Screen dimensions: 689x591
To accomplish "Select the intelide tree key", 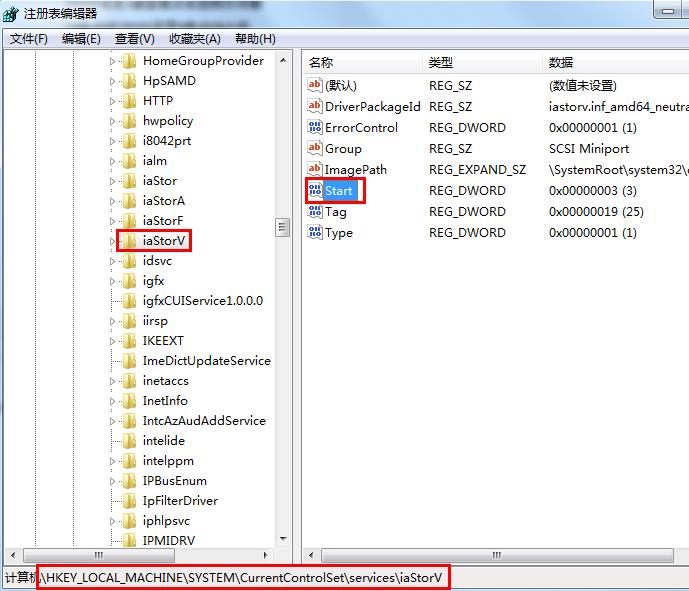I will pyautogui.click(x=164, y=441).
